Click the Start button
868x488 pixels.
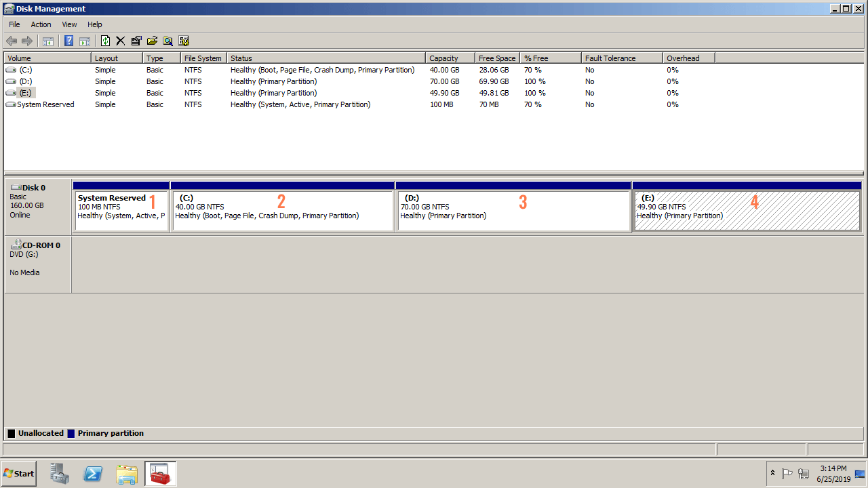point(19,474)
